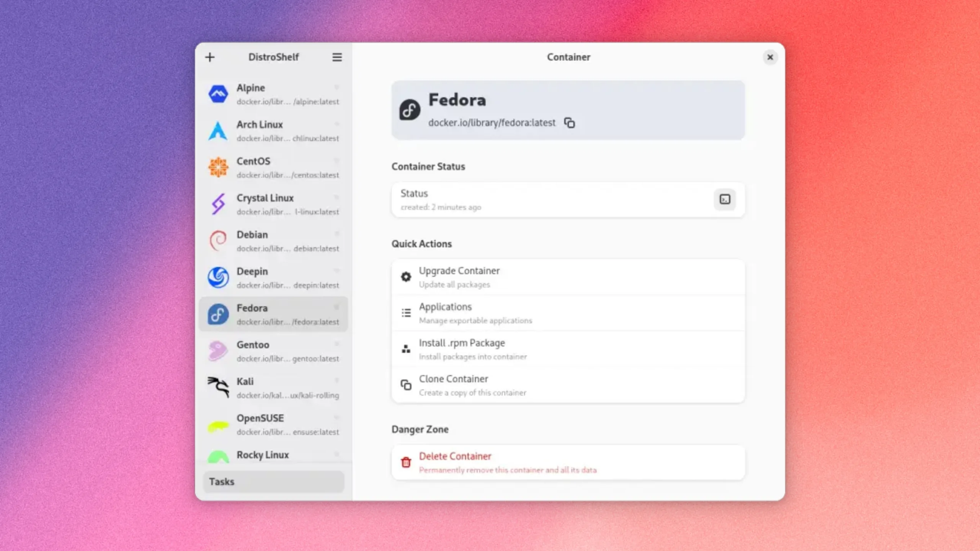Open the Tasks panel button
Image resolution: width=980 pixels, height=551 pixels.
(273, 481)
